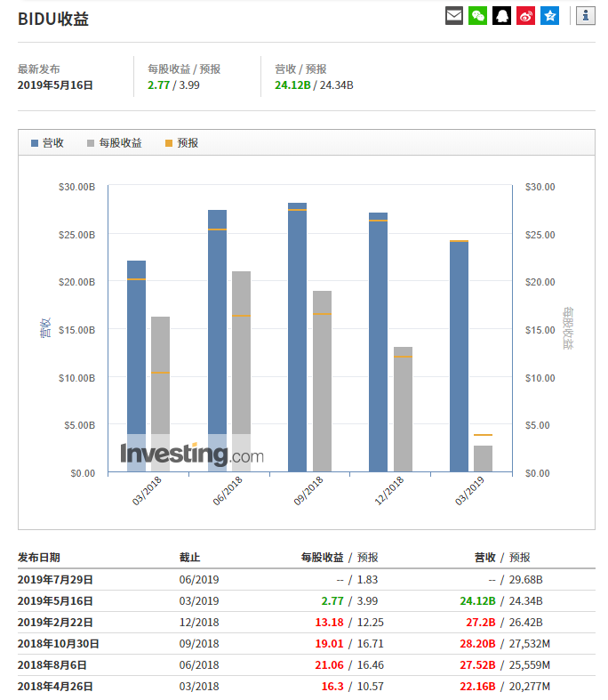Select the 2019年2月22日 release date row
This screenshot has width=608, height=700.
click(x=55, y=622)
